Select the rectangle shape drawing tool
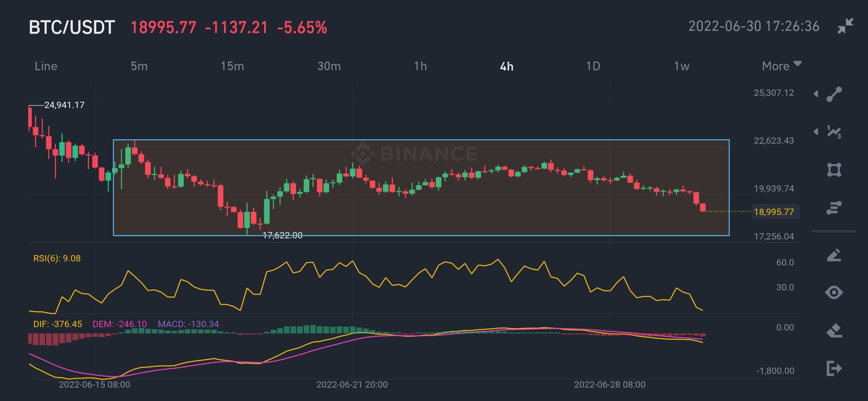The image size is (868, 401). (x=834, y=170)
